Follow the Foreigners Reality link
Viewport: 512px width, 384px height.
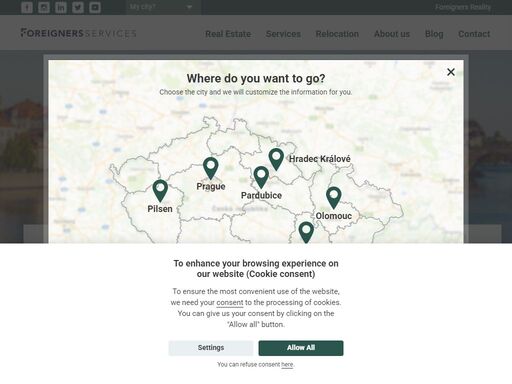(463, 7)
